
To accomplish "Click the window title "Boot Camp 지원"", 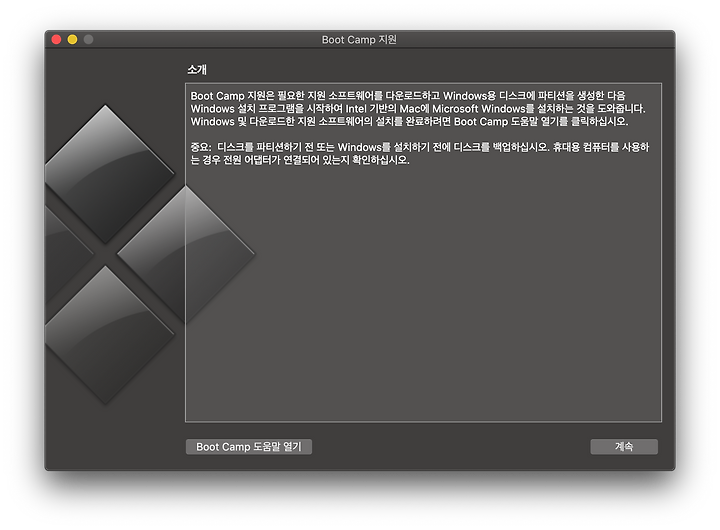I will [359, 39].
